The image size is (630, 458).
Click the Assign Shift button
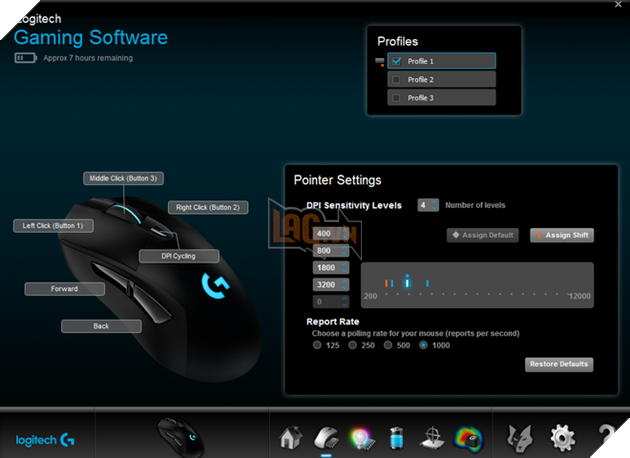coord(562,235)
